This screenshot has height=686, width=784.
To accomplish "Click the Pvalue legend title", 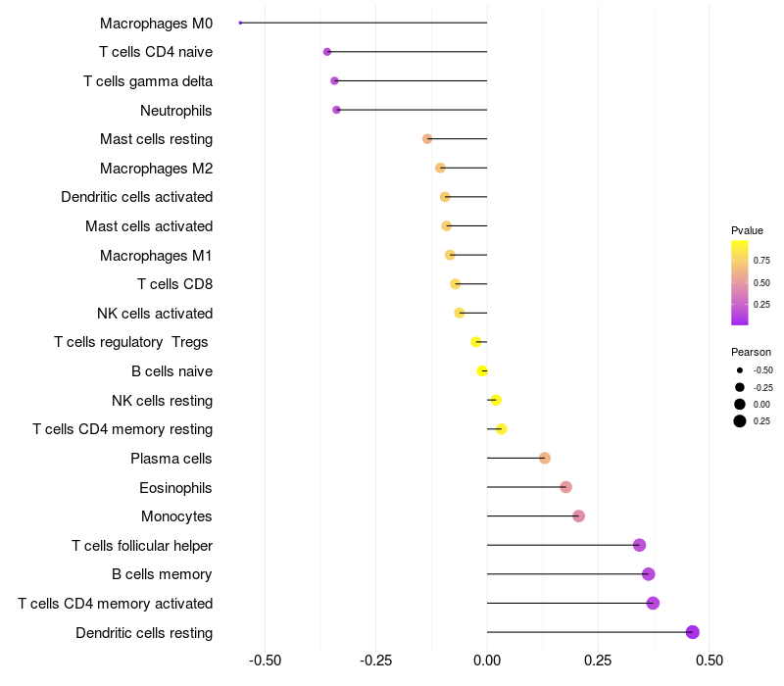I will 747,230.
